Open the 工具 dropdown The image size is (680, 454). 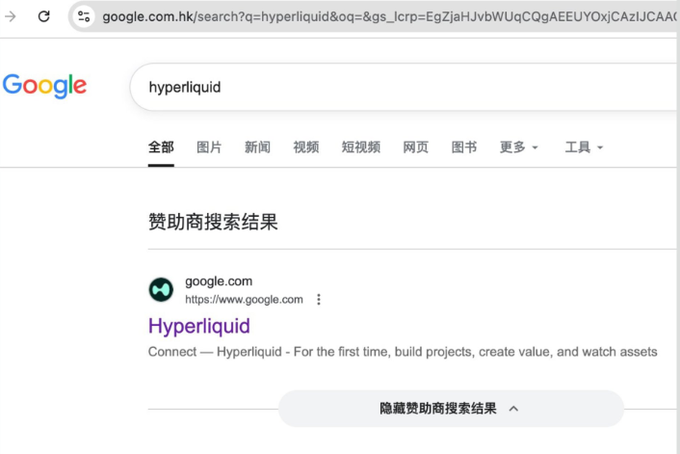pyautogui.click(x=584, y=147)
